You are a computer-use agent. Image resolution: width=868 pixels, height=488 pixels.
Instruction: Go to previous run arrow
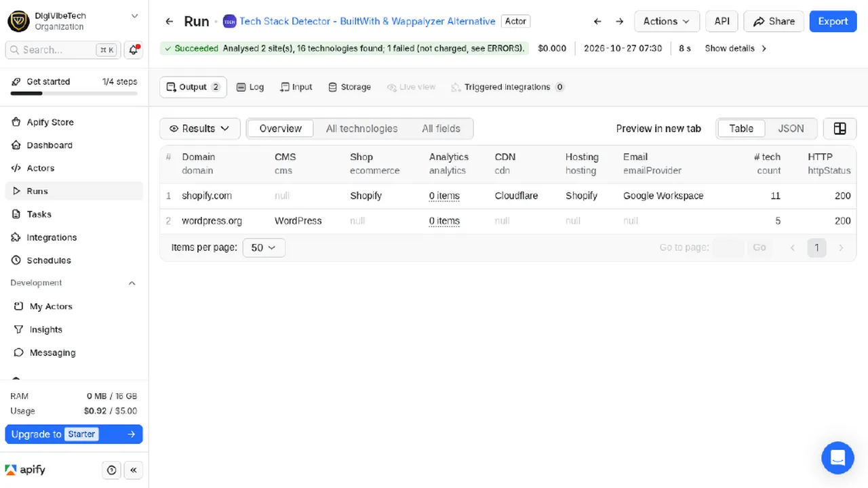(597, 22)
